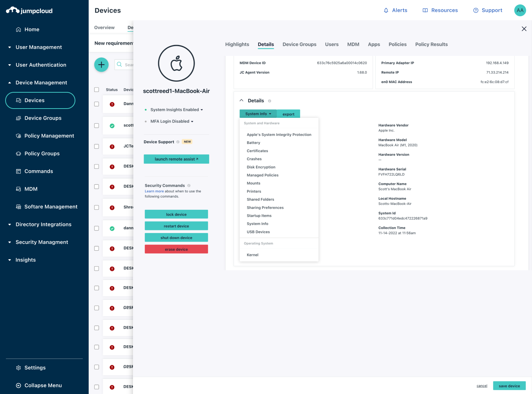Click info icon next to Details heading
532x394 pixels.
(x=270, y=101)
